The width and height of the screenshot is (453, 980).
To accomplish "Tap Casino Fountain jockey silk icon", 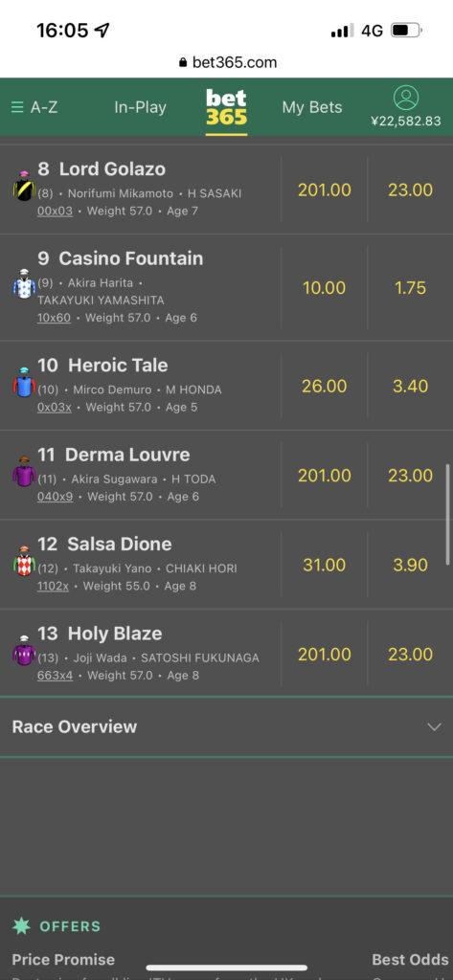I will pos(24,284).
